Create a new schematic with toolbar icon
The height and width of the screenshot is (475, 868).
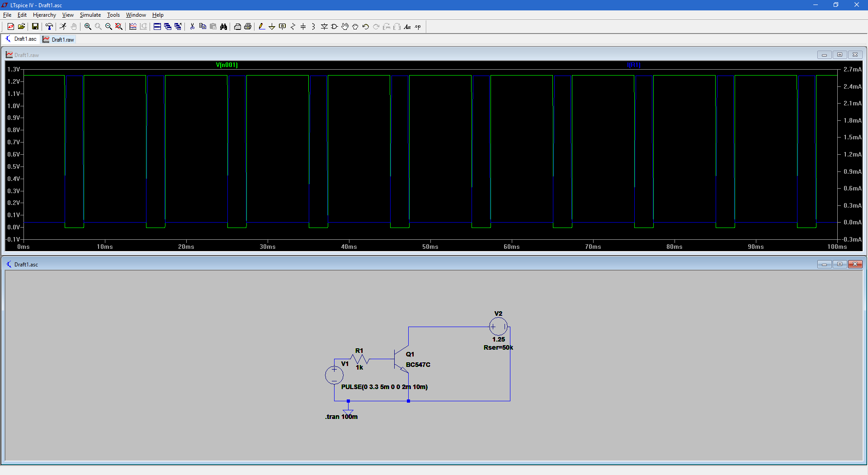(11, 27)
